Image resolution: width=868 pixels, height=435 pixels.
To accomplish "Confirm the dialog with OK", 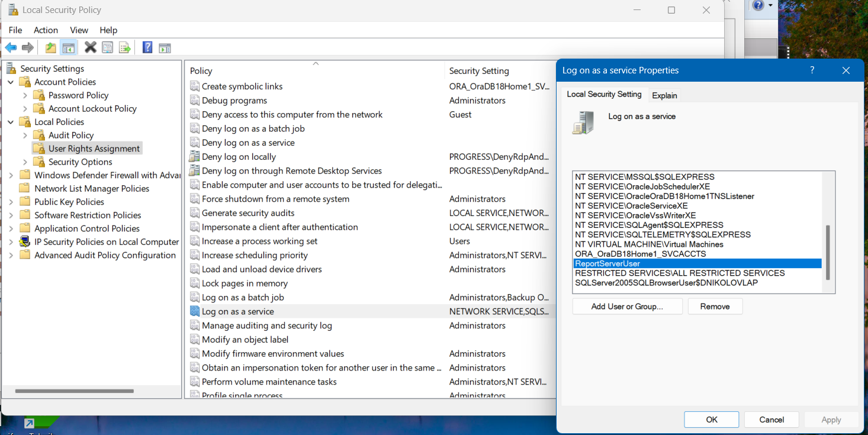I will (711, 420).
